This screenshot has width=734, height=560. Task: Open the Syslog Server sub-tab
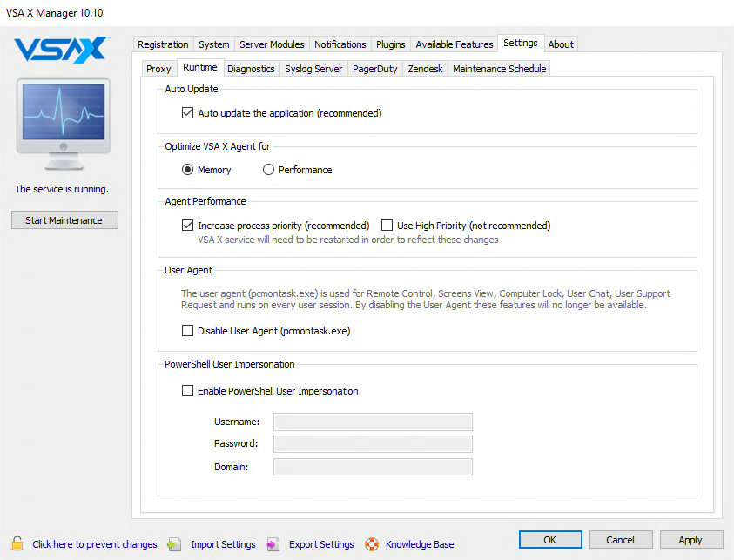coord(313,69)
